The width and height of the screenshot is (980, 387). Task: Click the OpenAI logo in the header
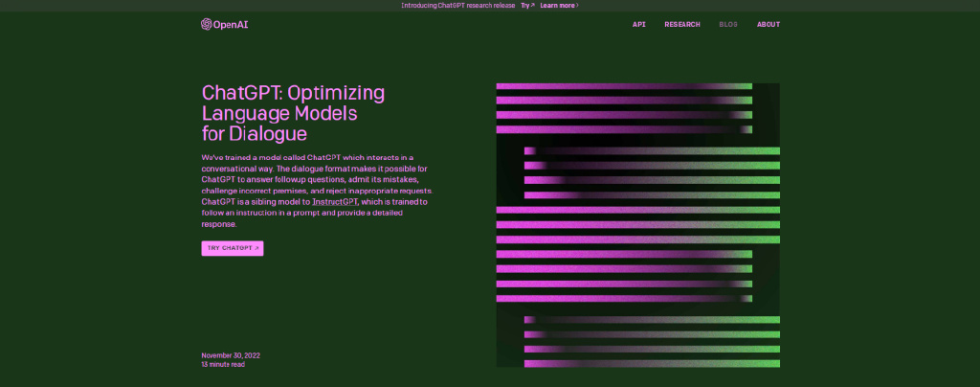tap(224, 24)
